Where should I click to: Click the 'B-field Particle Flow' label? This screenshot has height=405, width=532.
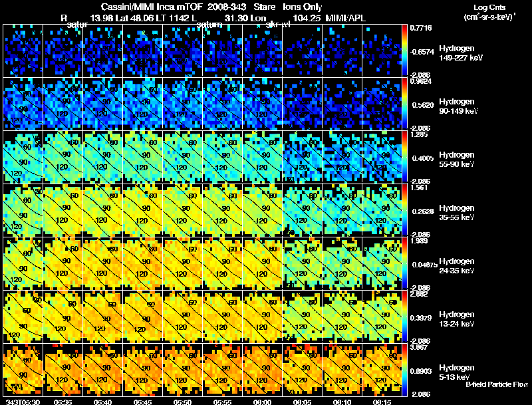click(497, 384)
